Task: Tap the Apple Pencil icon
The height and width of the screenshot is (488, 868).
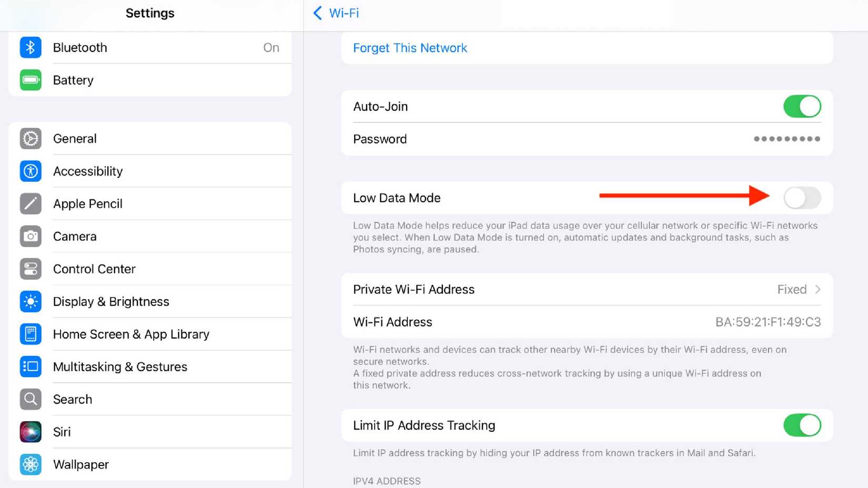Action: 31,204
